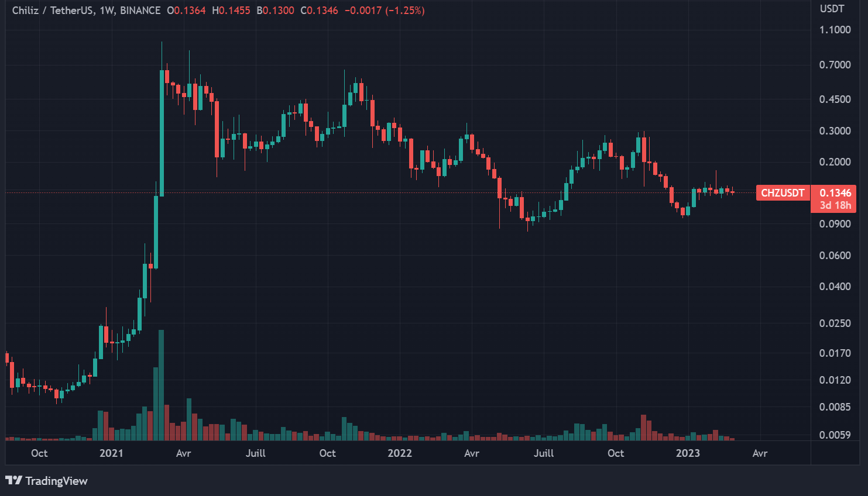868x496 pixels.
Task: Click the 0.1346 current price tag
Action: coord(835,193)
